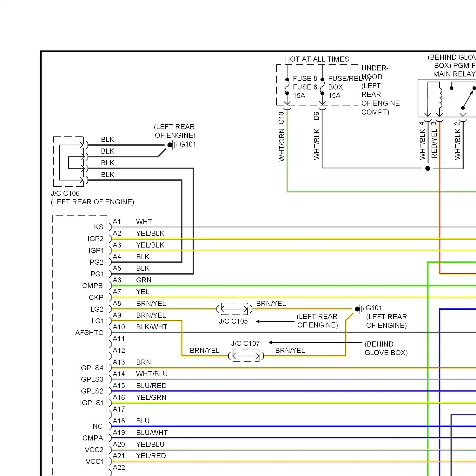The width and height of the screenshot is (476, 476).
Task: Click the "G101" label beside J/C C106
Action: tap(188, 144)
